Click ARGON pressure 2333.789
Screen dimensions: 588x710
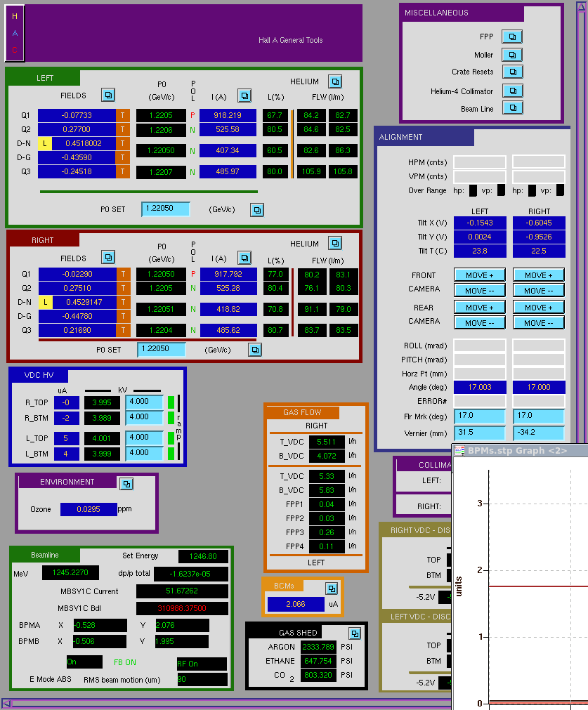318,647
